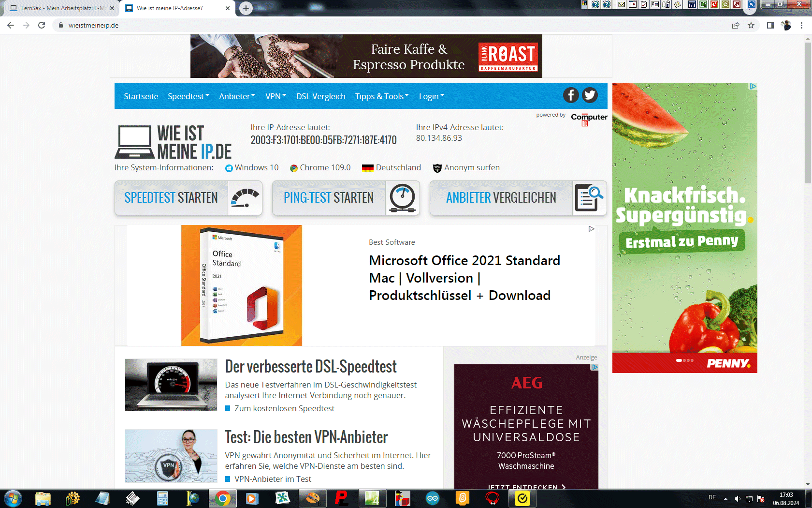
Task: Launch Excel from the Office shortcut bar
Action: coord(703,4)
